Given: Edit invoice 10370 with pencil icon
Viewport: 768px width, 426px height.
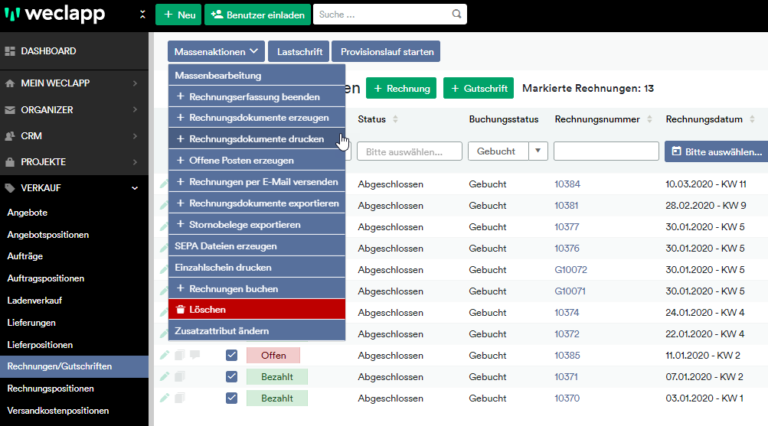Looking at the screenshot, I should (165, 398).
